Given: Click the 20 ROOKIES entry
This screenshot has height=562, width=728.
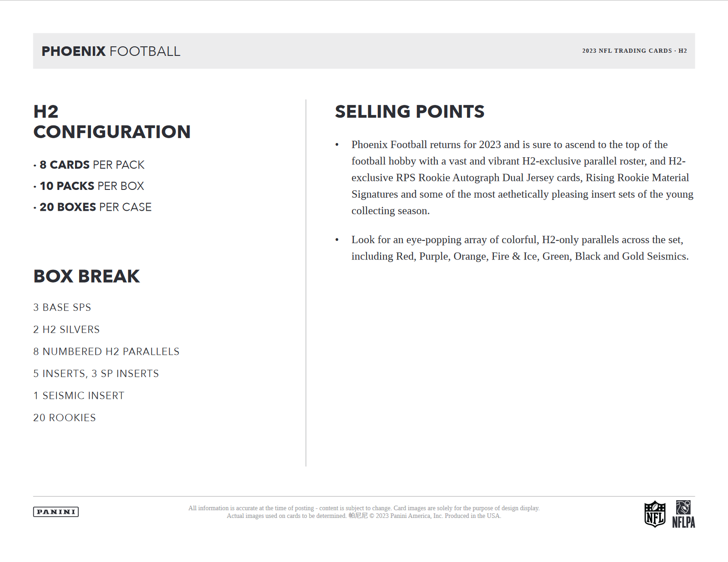Looking at the screenshot, I should point(65,418).
